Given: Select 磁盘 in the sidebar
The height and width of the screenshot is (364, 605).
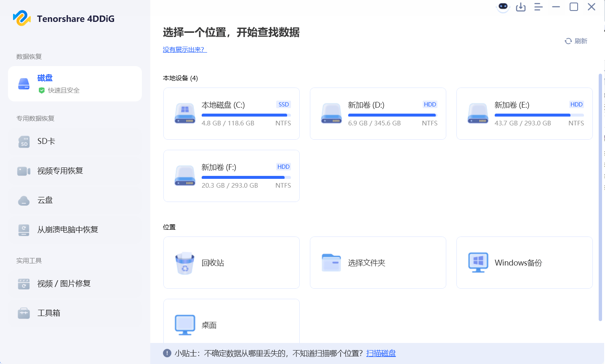Looking at the screenshot, I should pos(75,84).
